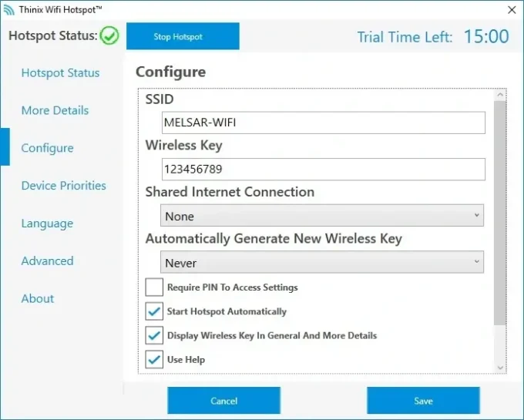Open the Hotspot Status tab
The image size is (524, 420).
point(60,73)
